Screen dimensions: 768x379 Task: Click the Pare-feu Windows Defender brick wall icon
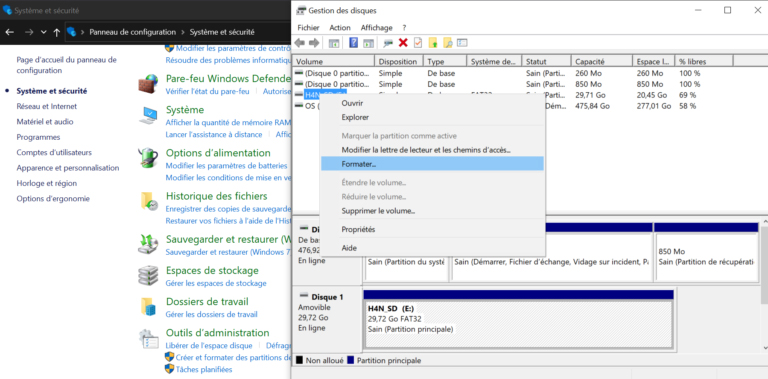147,84
